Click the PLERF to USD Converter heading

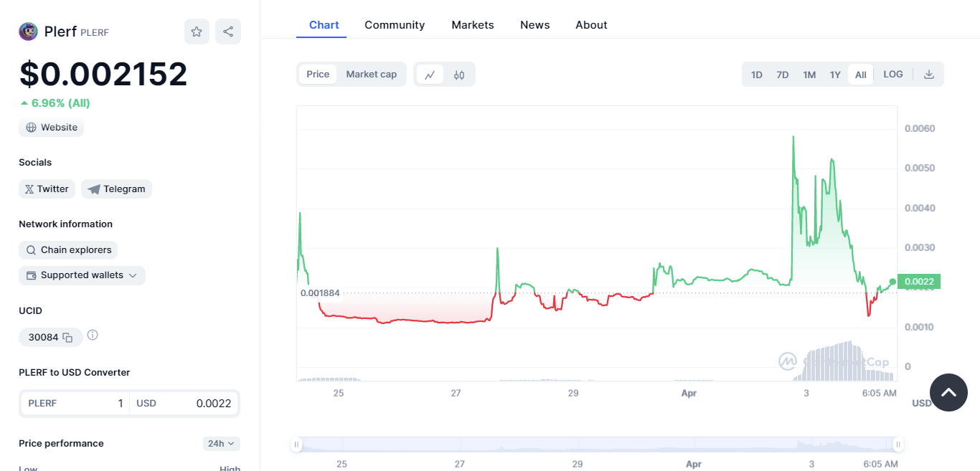point(75,373)
